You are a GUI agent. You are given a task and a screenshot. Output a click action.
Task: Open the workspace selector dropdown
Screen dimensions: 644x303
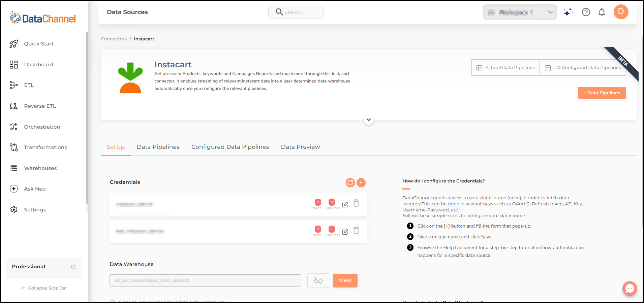point(520,12)
